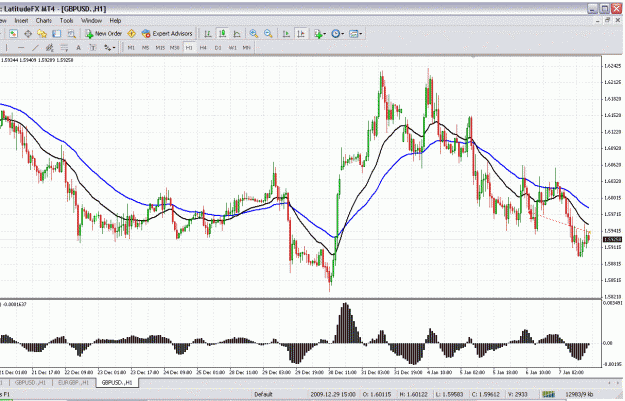
Task: Click the highlighted current price label
Action: tap(612, 240)
